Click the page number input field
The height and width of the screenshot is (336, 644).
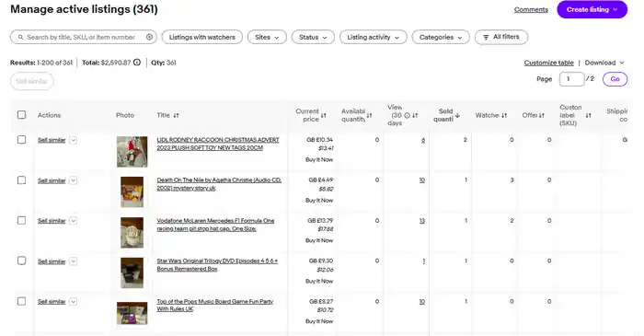coord(571,79)
